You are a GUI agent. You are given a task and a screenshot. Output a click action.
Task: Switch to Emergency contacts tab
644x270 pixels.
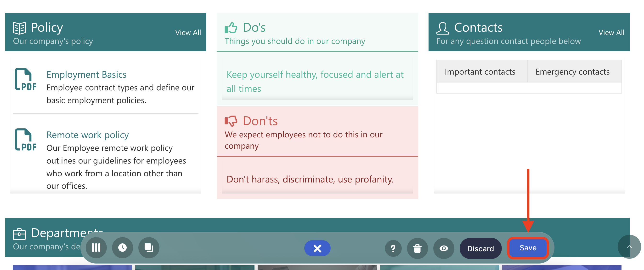pyautogui.click(x=572, y=72)
